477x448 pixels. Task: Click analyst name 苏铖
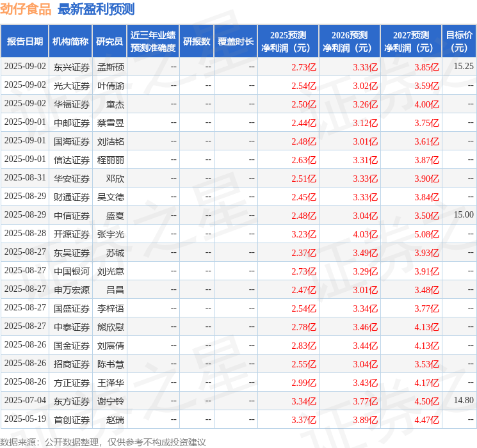coord(115,253)
